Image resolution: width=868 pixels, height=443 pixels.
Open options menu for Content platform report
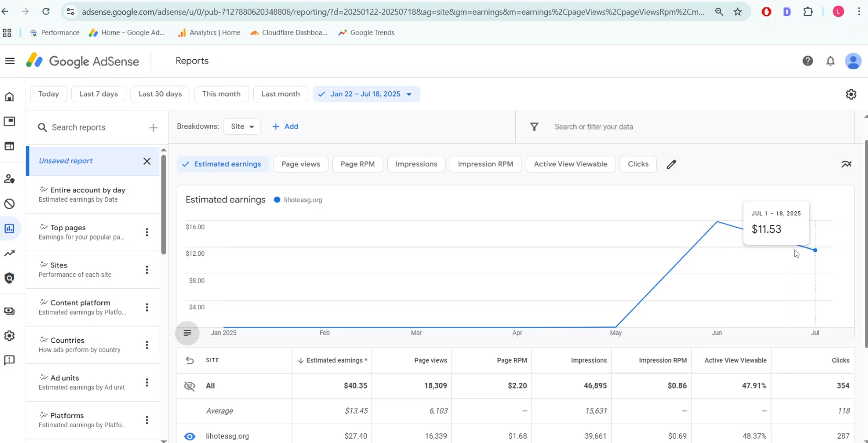tap(147, 307)
